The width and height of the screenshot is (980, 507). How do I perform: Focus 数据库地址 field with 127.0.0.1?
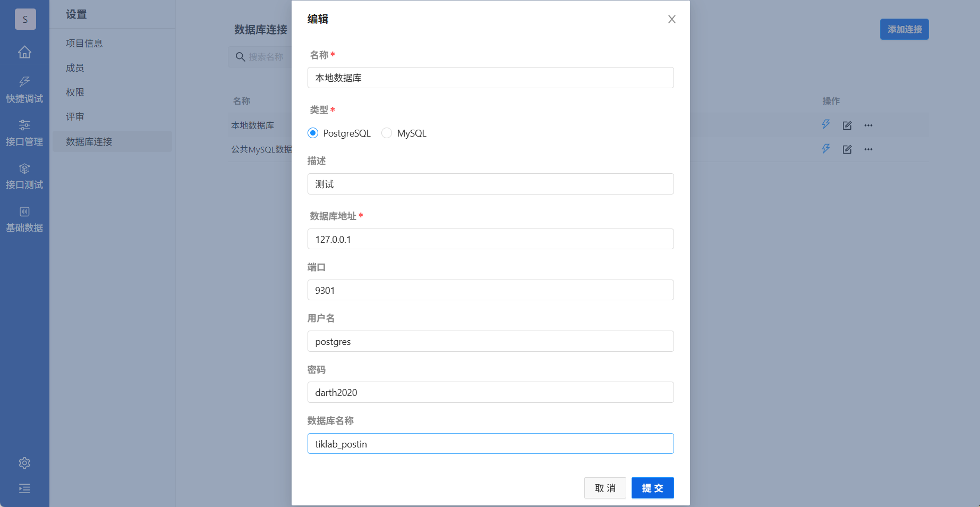click(x=490, y=239)
